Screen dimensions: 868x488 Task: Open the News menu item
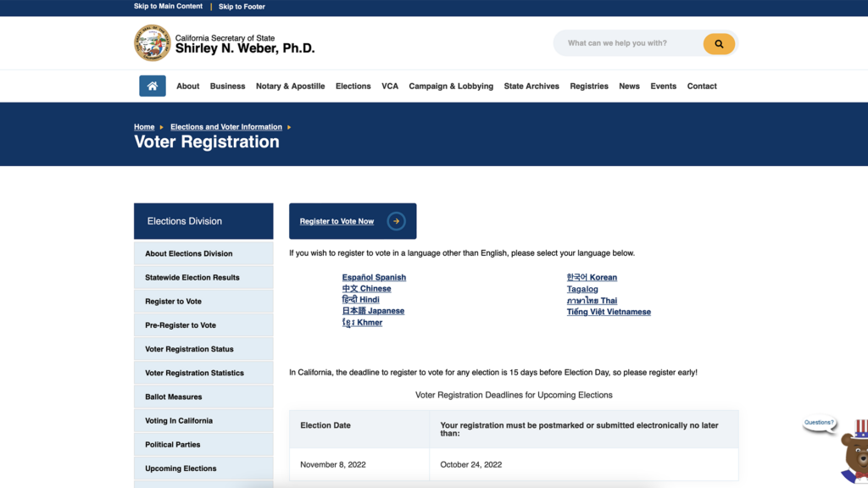pyautogui.click(x=630, y=86)
